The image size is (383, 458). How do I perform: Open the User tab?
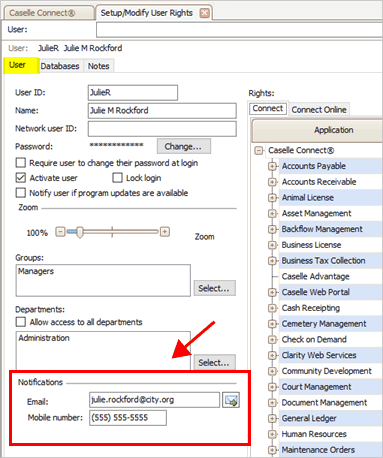21,65
